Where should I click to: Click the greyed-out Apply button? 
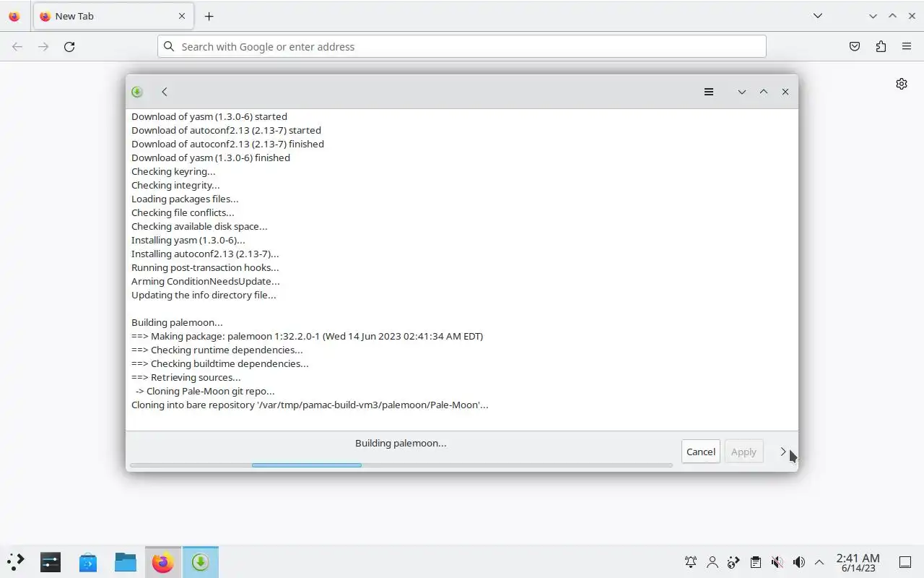click(744, 452)
